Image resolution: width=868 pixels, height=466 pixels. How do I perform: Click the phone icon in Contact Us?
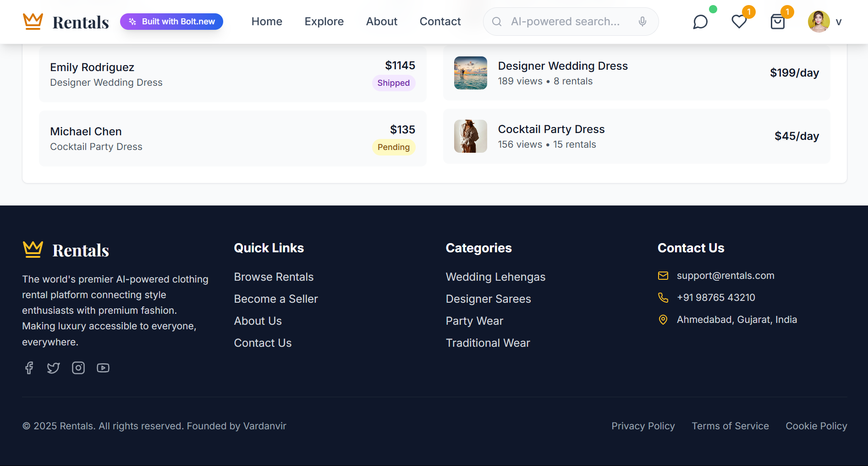[x=663, y=298]
